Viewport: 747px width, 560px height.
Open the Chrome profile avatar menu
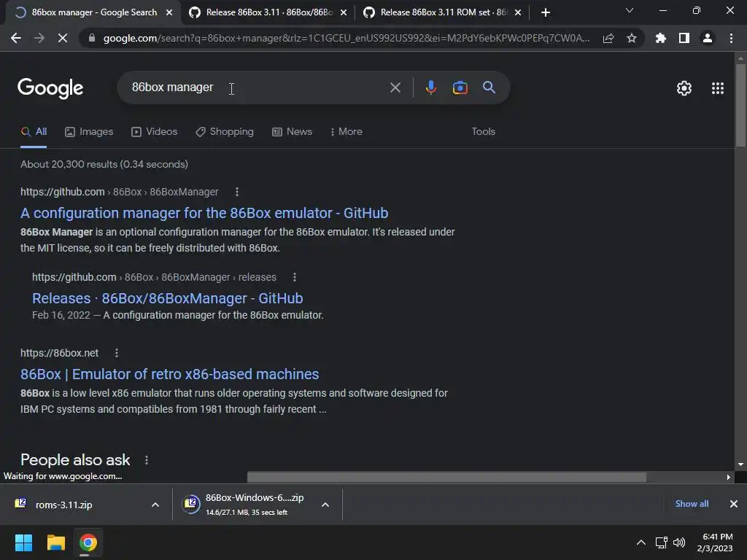tap(708, 38)
